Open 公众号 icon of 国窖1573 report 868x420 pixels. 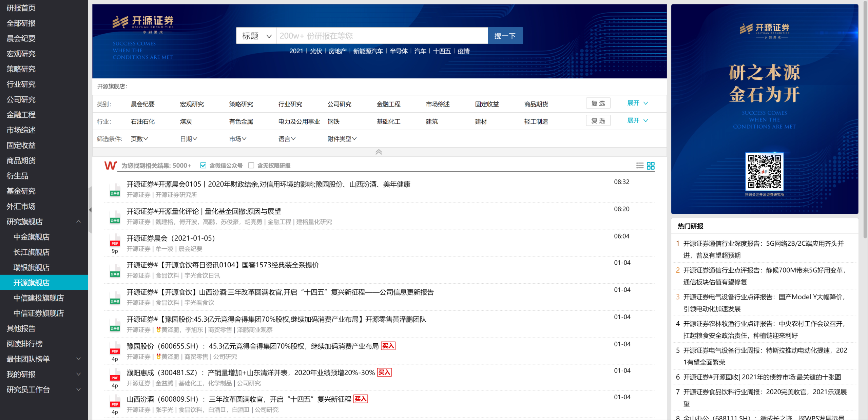pyautogui.click(x=115, y=271)
